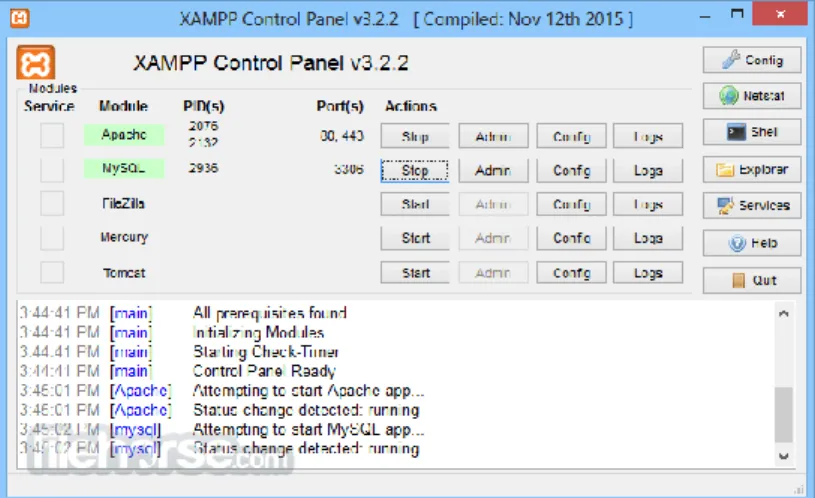Start the Tomcat module
This screenshot has height=498, width=815.
click(x=415, y=272)
